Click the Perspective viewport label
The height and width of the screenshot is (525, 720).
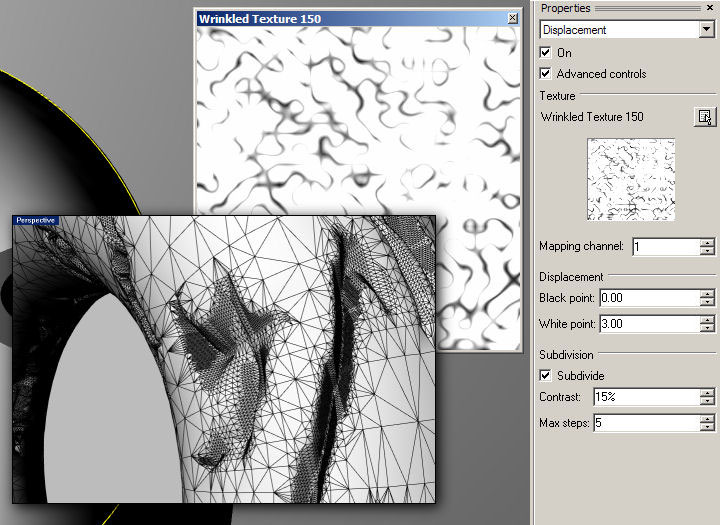pyautogui.click(x=36, y=220)
